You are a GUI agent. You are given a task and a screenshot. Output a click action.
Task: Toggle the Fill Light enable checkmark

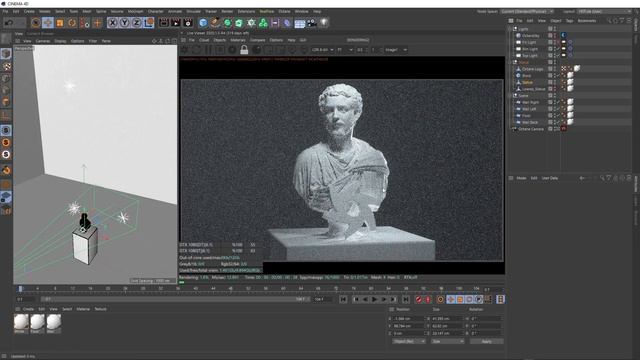558,42
